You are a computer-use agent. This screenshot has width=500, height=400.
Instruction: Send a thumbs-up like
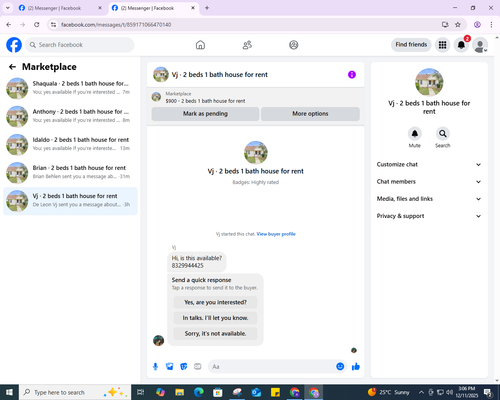[x=356, y=367]
